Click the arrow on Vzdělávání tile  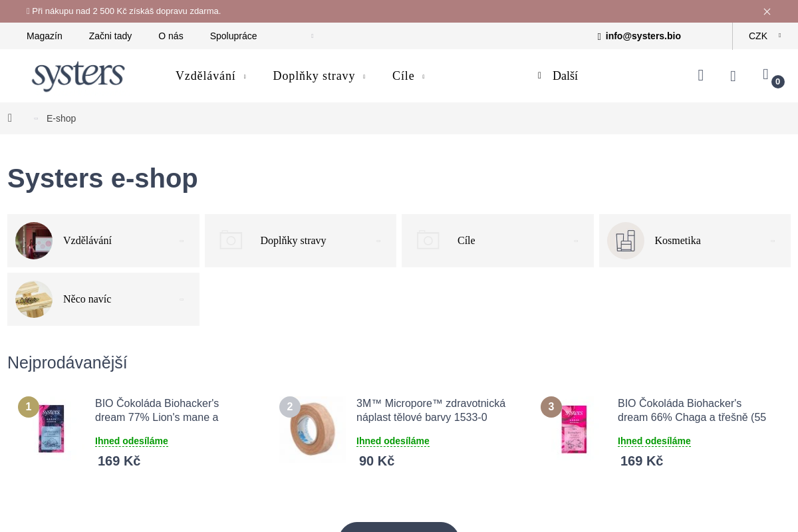point(182,241)
